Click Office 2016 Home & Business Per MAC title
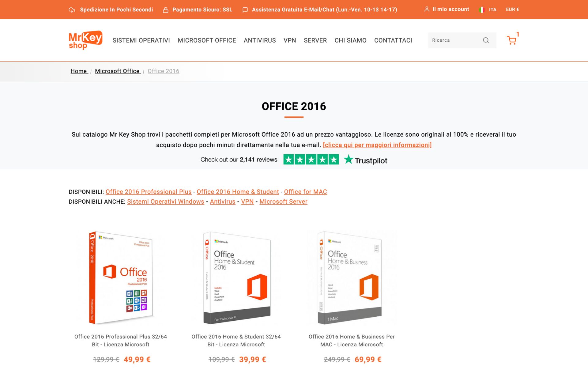This screenshot has height=392, width=588. click(x=352, y=341)
